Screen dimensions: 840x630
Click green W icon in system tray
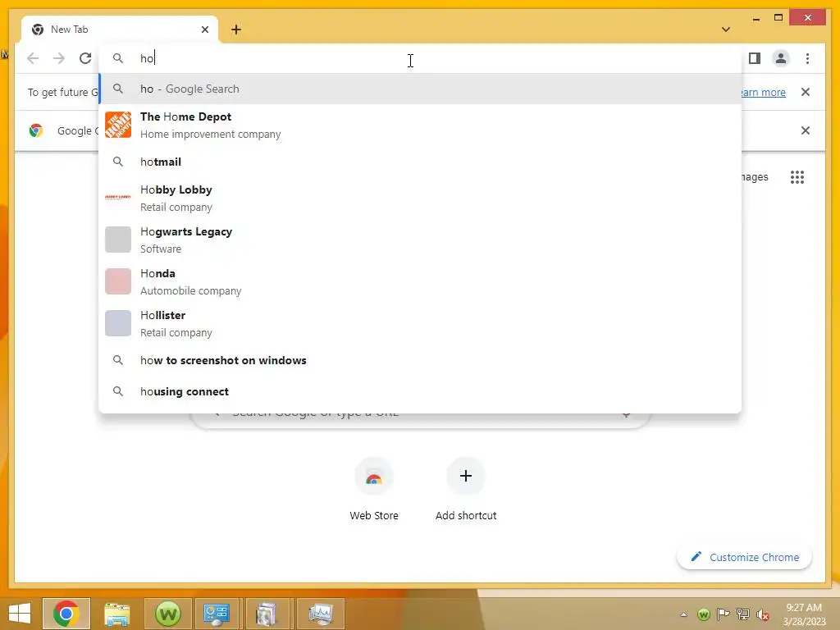703,614
